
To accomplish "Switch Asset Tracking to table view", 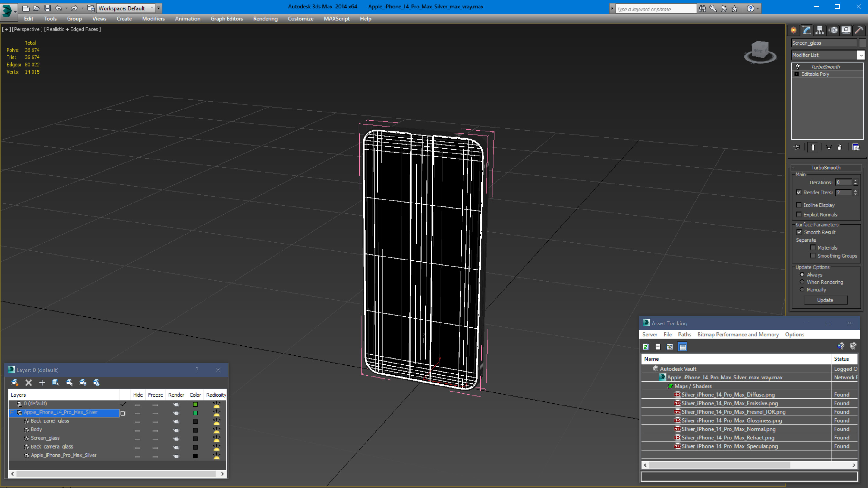I will (x=683, y=347).
